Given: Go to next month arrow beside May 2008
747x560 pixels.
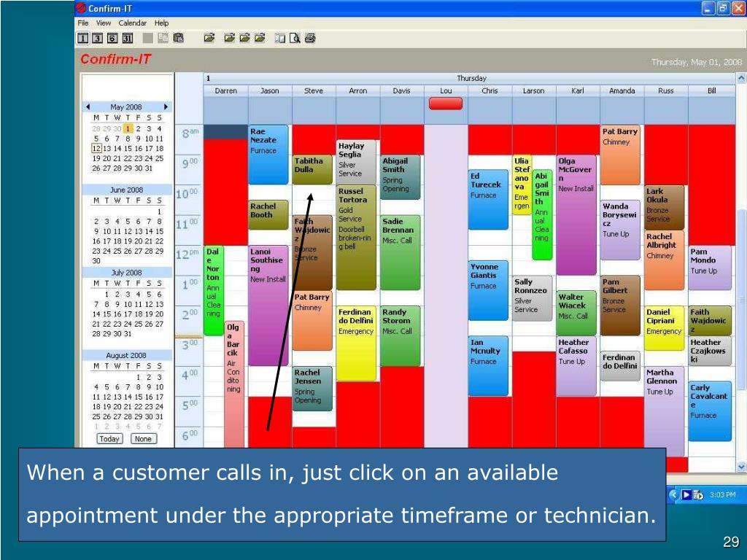Looking at the screenshot, I should tap(166, 106).
